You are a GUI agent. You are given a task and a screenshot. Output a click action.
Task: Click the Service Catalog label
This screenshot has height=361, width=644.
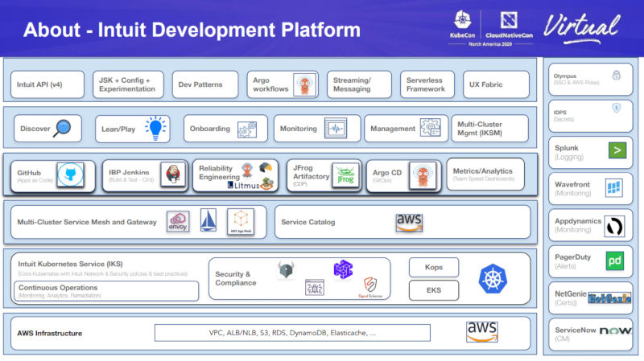pyautogui.click(x=308, y=222)
